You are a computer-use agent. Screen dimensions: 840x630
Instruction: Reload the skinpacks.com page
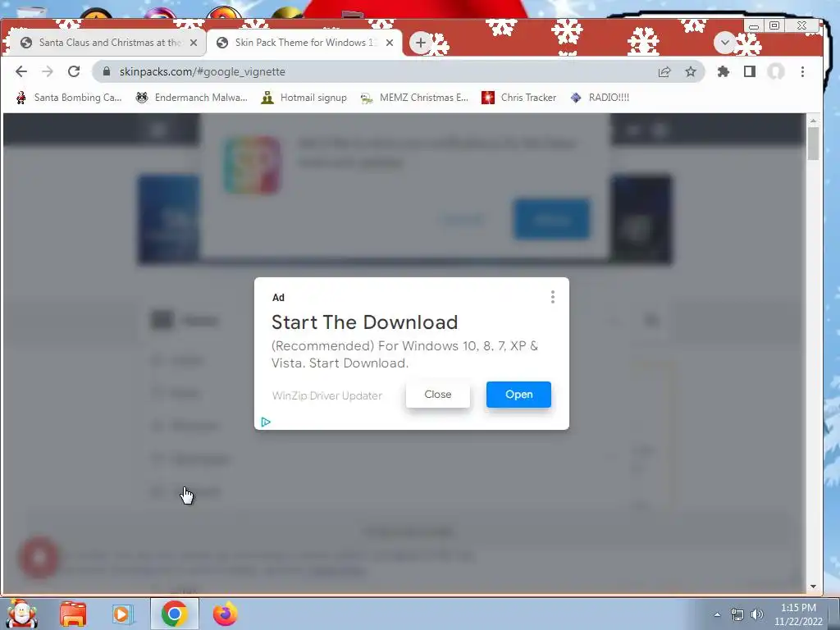74,71
